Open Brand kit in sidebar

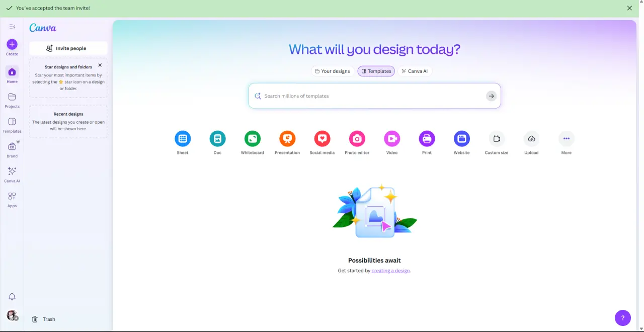tap(12, 149)
